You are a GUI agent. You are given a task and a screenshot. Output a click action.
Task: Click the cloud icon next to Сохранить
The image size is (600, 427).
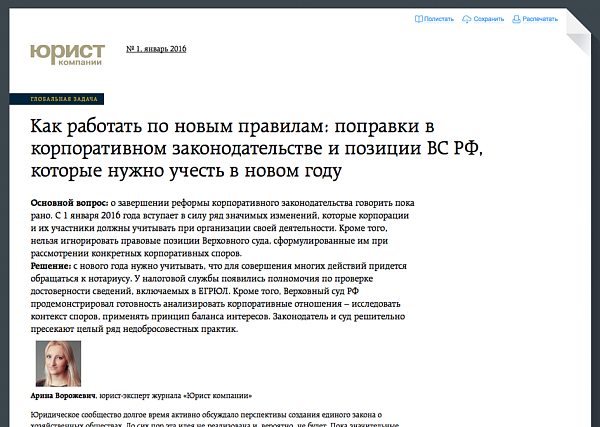(x=466, y=19)
